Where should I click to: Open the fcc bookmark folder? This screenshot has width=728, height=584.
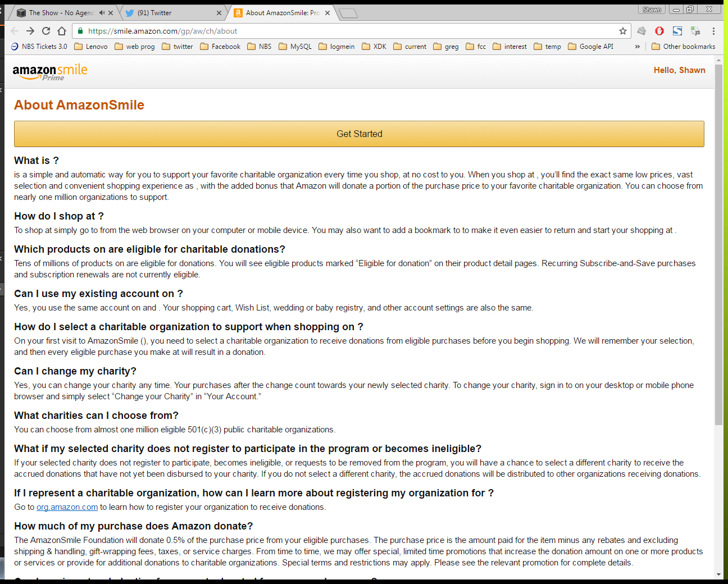[x=476, y=47]
